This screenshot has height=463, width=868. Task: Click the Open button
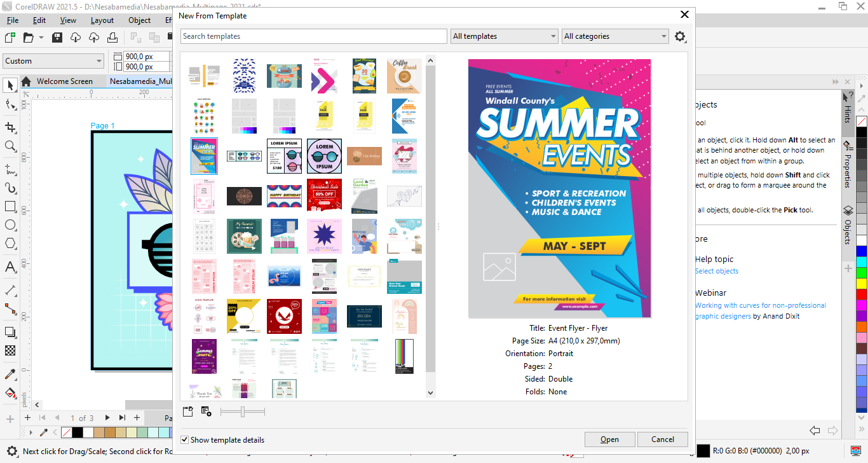click(x=609, y=439)
